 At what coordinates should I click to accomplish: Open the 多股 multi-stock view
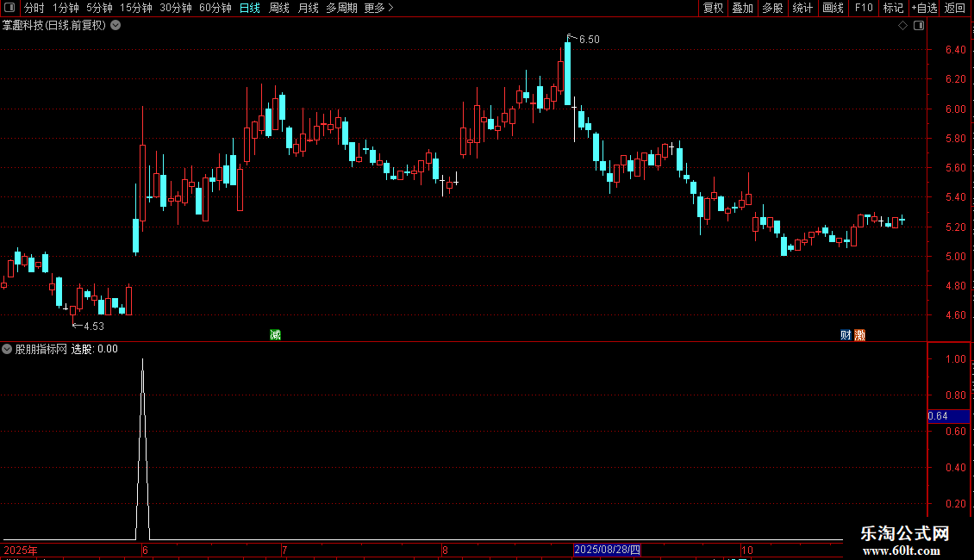point(772,8)
